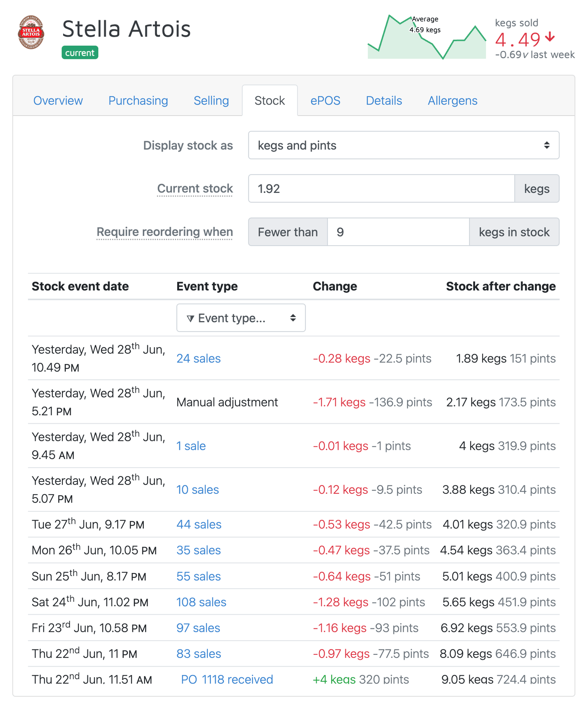The width and height of the screenshot is (588, 705).
Task: Open the '10 sales' link
Action: coord(198,490)
